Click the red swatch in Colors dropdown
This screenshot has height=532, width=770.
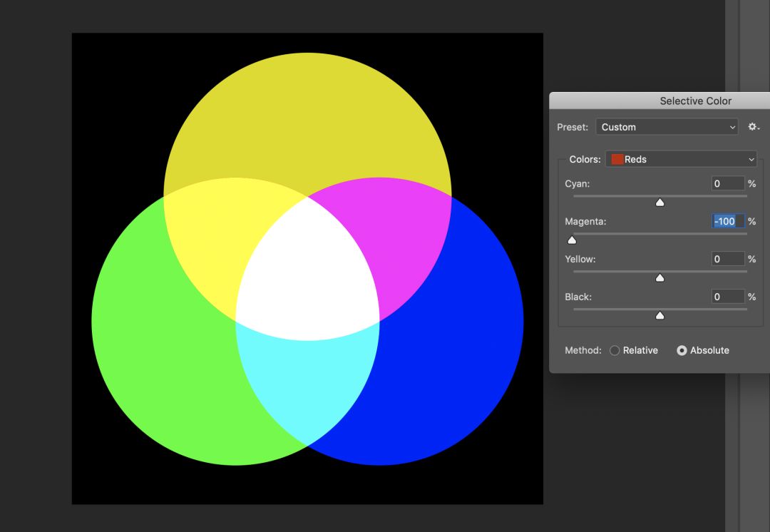(617, 159)
